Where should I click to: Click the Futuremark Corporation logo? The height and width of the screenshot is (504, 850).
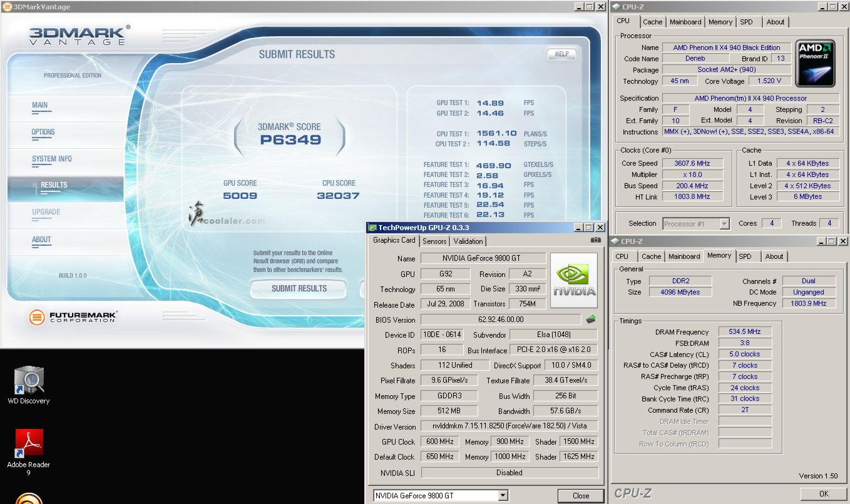(x=73, y=317)
